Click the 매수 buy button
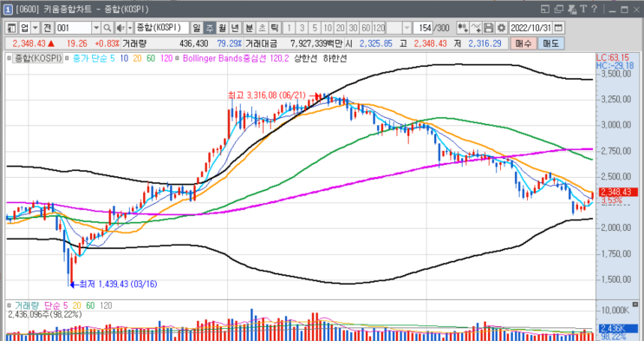Screen dimensions: 644x341 524,43
